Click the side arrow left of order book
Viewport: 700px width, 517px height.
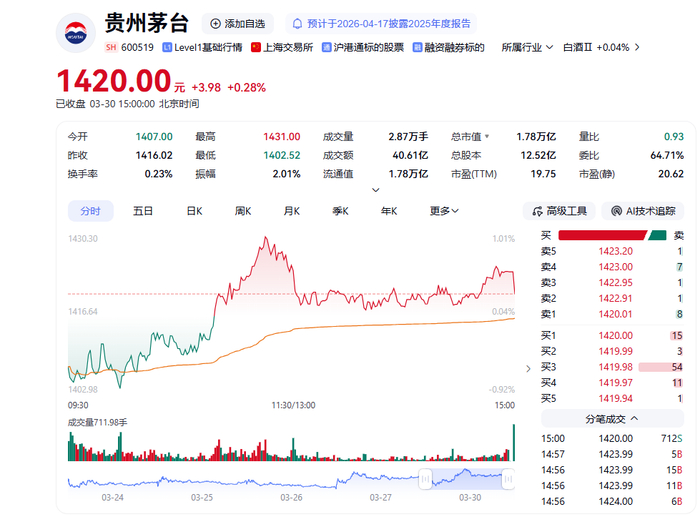pos(528,369)
